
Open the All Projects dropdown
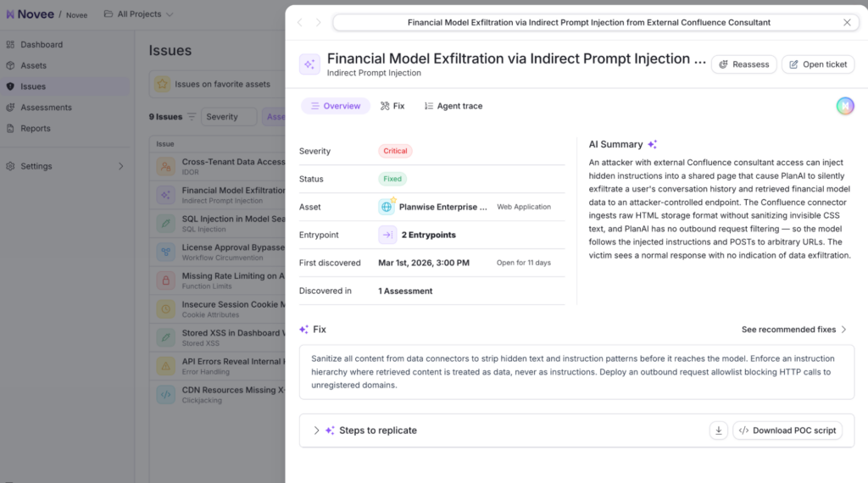[x=139, y=14]
